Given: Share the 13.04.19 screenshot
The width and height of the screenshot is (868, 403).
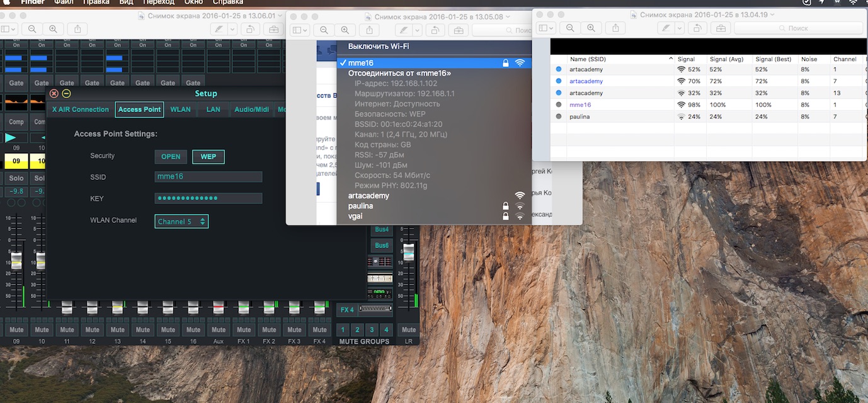Looking at the screenshot, I should (615, 28).
